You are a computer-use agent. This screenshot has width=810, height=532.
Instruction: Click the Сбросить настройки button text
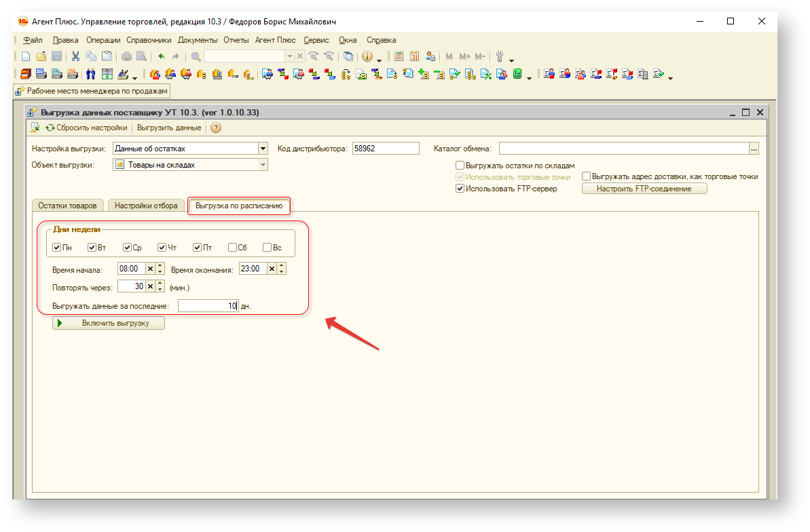[92, 128]
